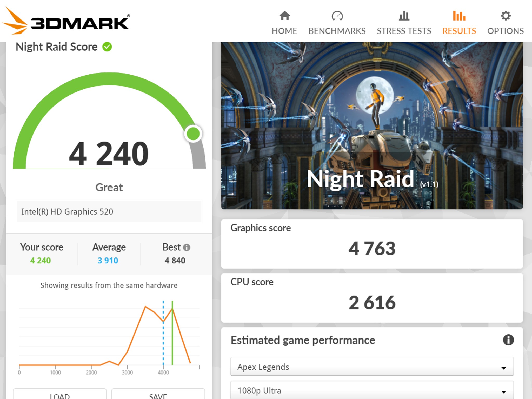The width and height of the screenshot is (532, 399).
Task: Click the green score marker on chart
Action: click(172, 333)
